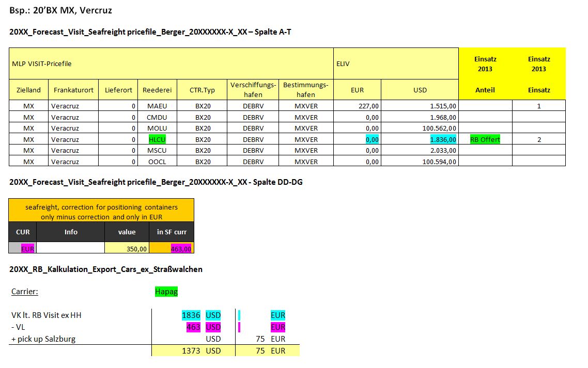Click the empty Info input cell
The image size is (588, 368).
coord(70,248)
